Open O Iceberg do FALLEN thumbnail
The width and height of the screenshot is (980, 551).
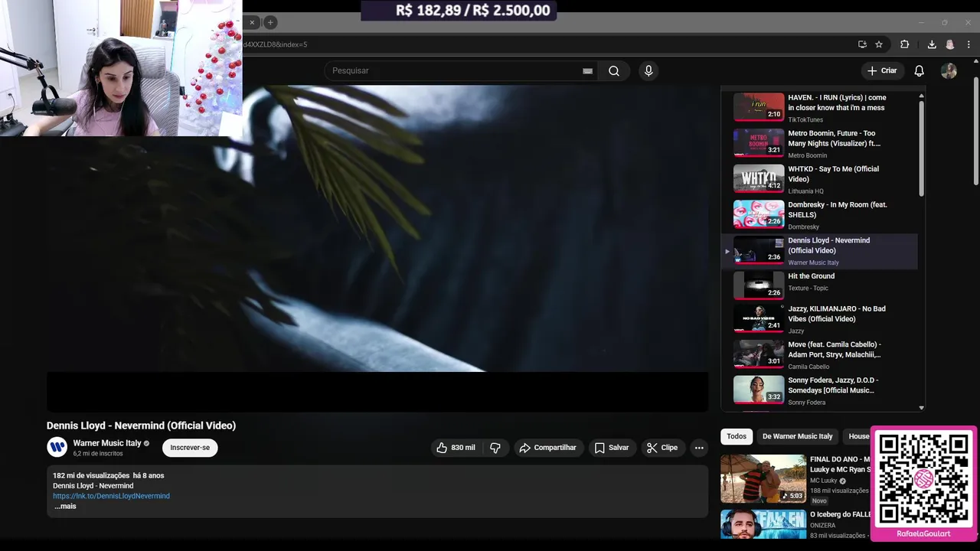763,525
